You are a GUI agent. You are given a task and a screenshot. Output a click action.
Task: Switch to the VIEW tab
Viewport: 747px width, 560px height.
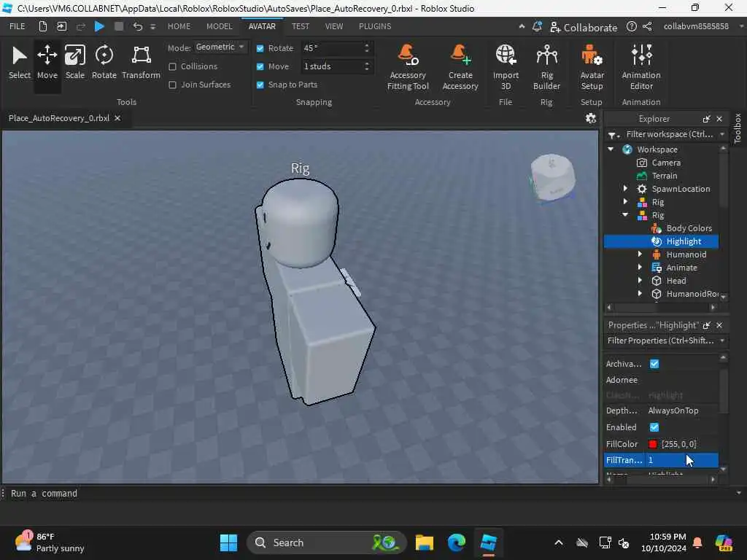tap(333, 26)
